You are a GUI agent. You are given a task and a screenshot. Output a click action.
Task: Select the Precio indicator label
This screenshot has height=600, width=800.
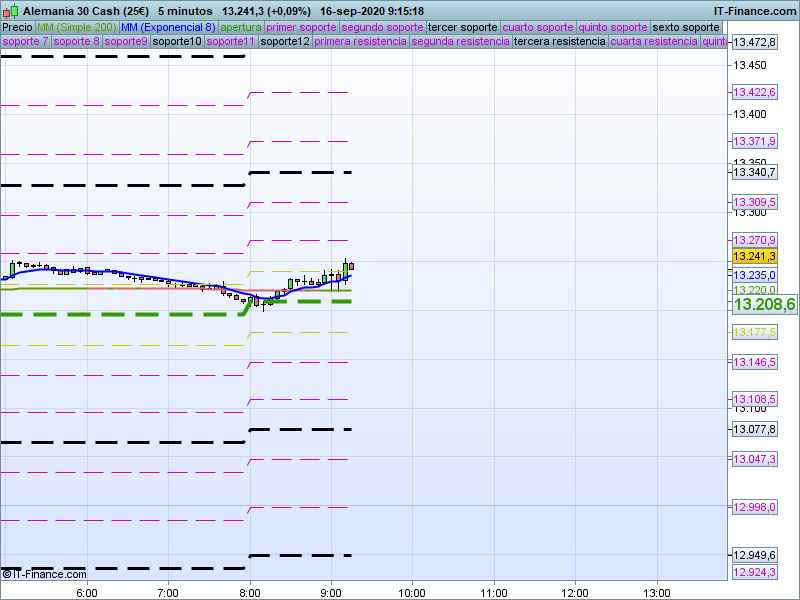[x=17, y=27]
